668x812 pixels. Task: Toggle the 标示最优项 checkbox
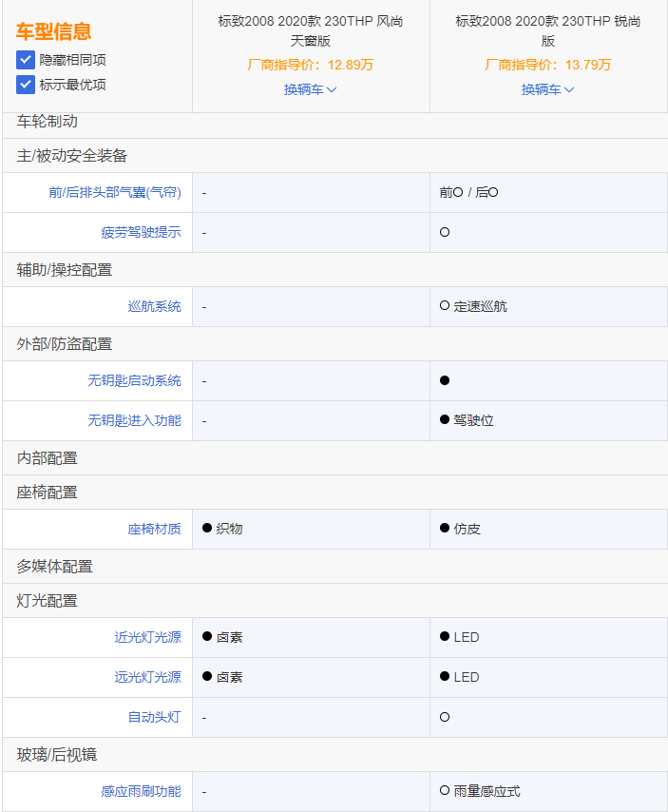[x=26, y=85]
